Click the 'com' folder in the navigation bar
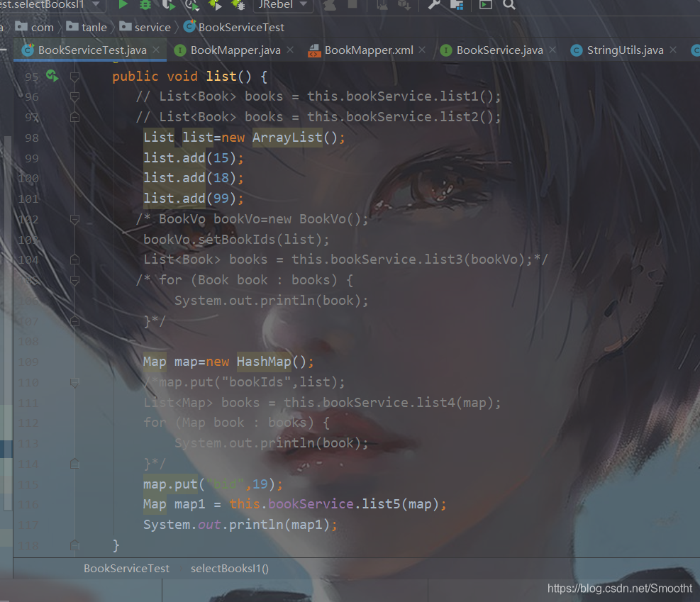This screenshot has width=700, height=602. click(34, 27)
